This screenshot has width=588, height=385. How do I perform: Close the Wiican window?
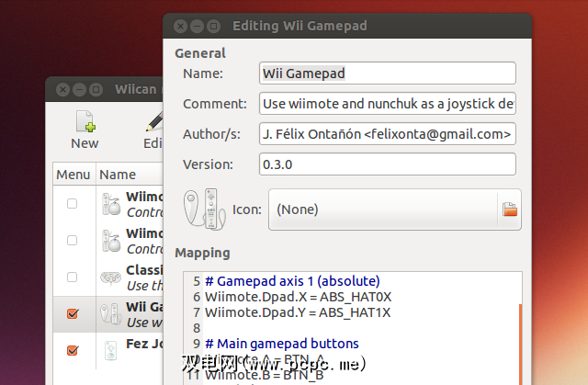62,90
